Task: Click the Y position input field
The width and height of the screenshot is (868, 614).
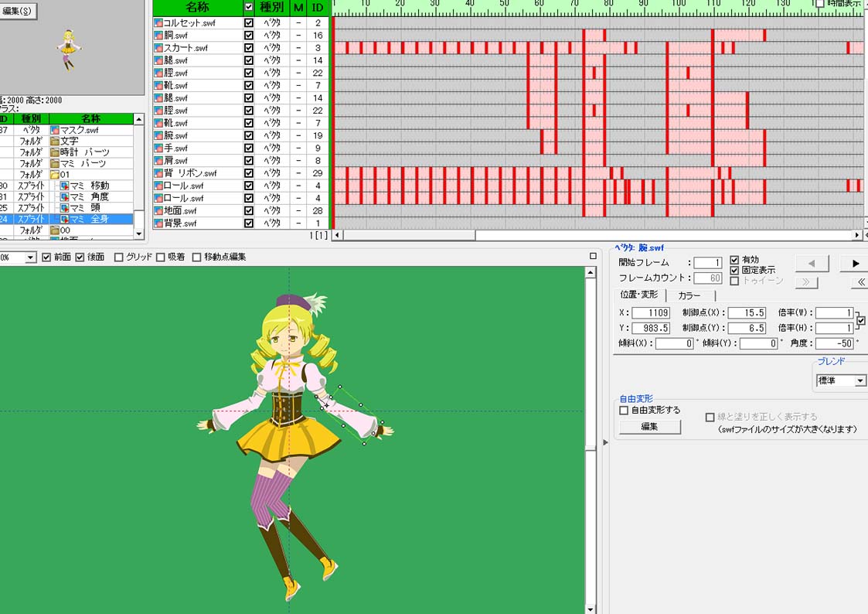Action: [651, 329]
